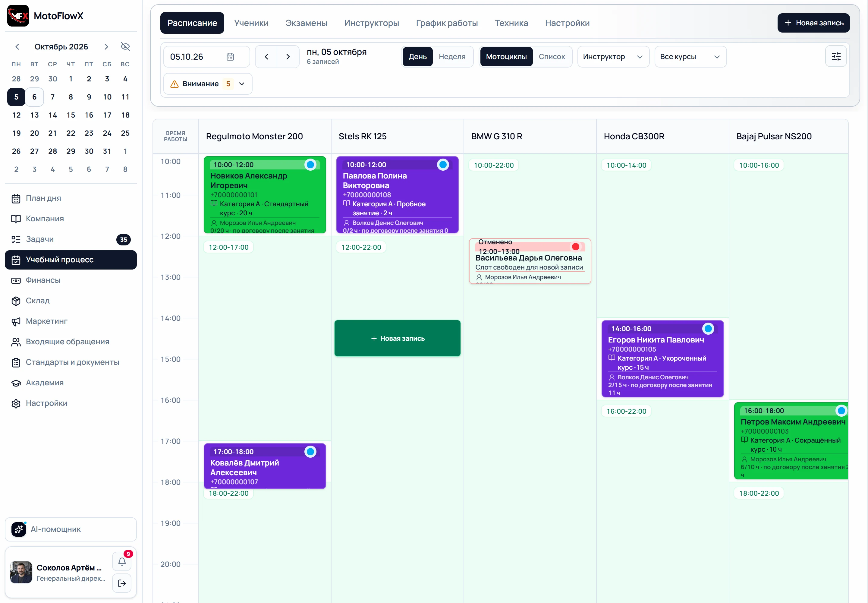Open Настройки in left sidebar

point(71,403)
